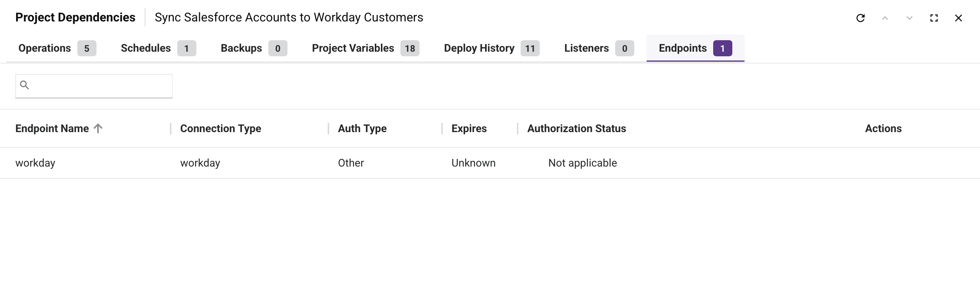The image size is (980, 291).
Task: Select the workday endpoint row name
Action: (x=35, y=163)
